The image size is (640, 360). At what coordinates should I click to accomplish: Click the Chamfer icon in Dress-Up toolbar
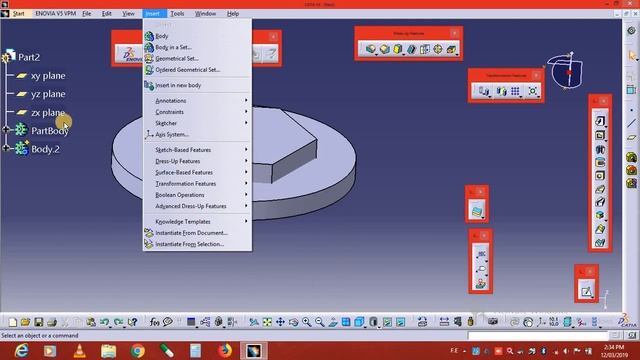click(384, 49)
